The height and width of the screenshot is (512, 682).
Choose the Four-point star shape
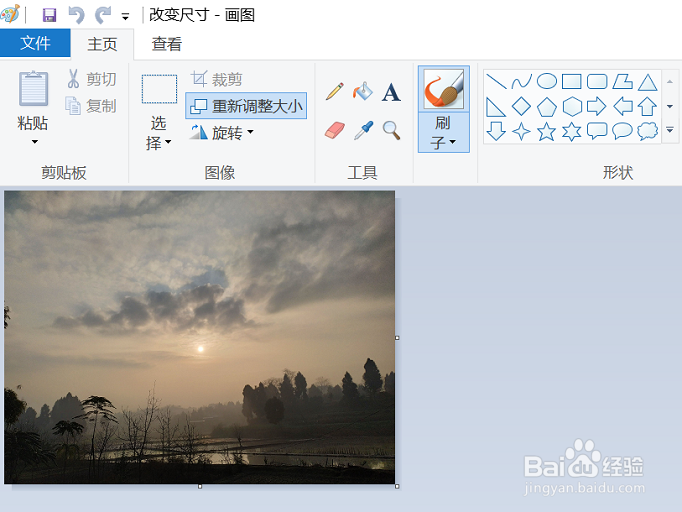click(521, 131)
